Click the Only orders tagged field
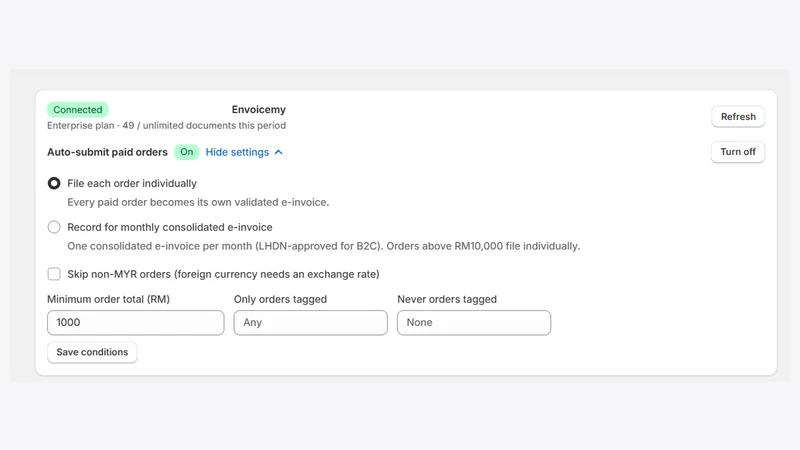Screen dimensions: 800x450 tap(311, 322)
